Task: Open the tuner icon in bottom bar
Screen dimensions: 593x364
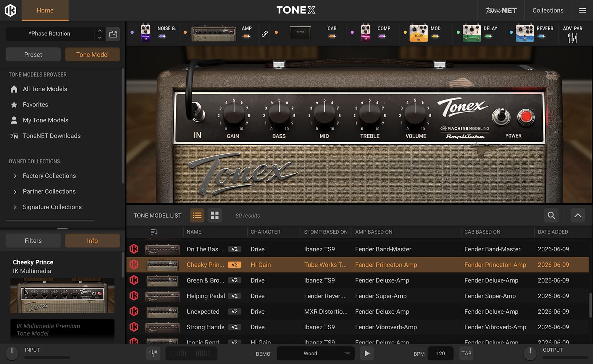Action: coord(153,353)
